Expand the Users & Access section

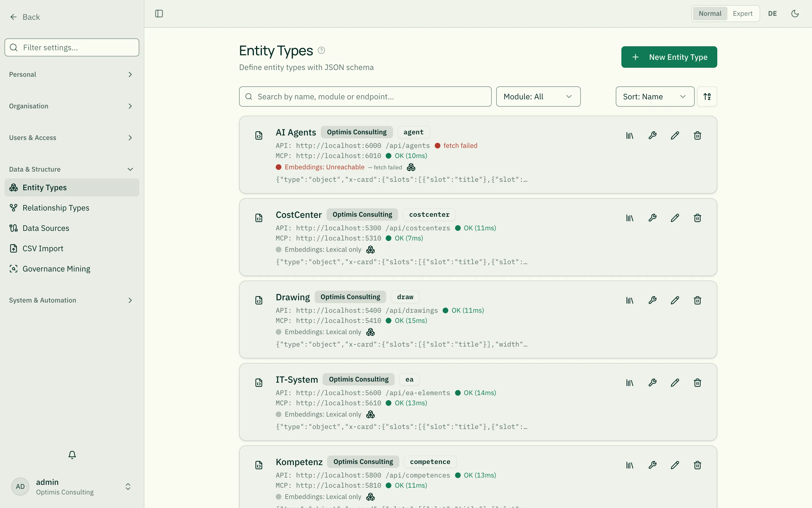coord(71,138)
